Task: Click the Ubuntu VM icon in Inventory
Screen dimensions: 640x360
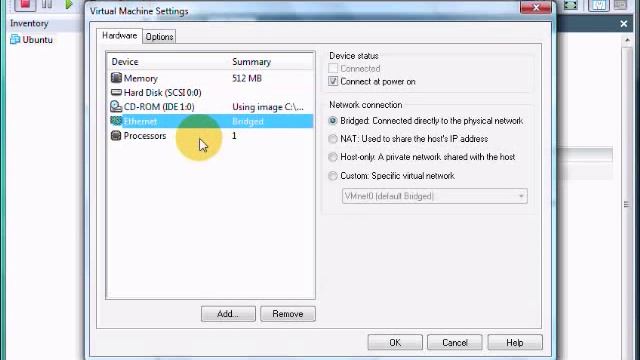Action: click(x=15, y=40)
